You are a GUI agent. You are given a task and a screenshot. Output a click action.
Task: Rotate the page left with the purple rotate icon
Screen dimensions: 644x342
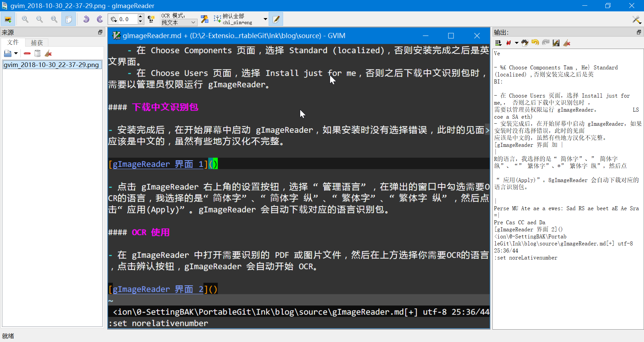tap(87, 19)
